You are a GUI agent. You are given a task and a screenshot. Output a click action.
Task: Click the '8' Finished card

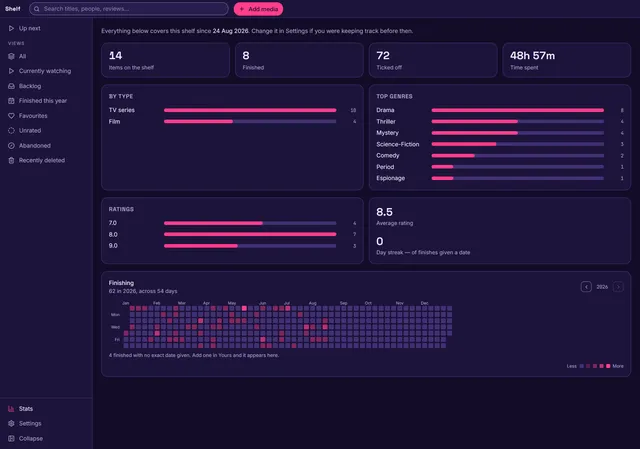pyautogui.click(x=299, y=60)
